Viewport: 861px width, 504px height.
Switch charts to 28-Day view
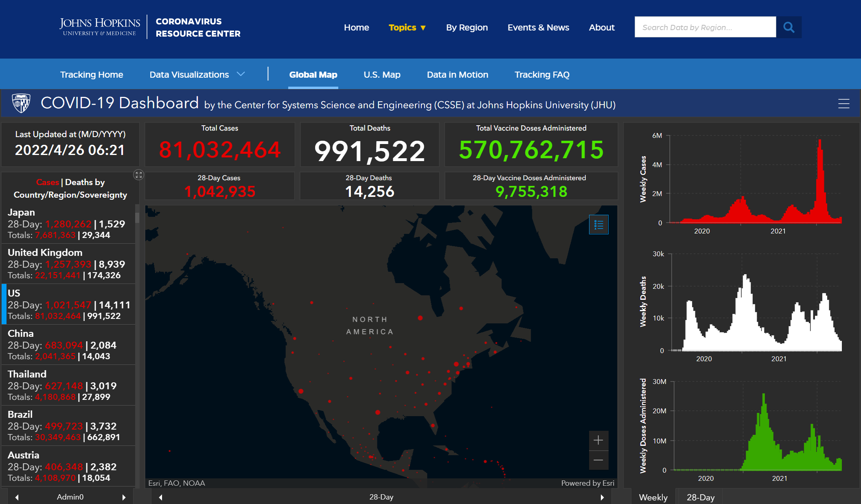(700, 497)
